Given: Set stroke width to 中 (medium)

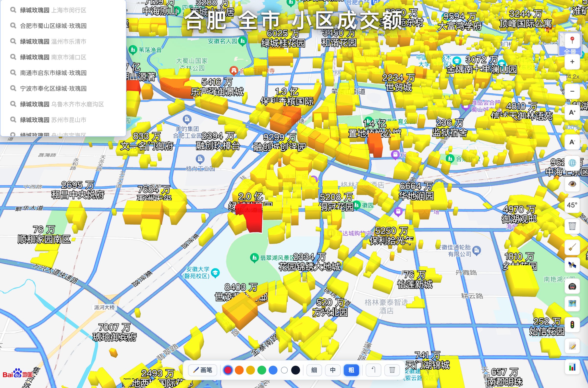Looking at the screenshot, I should point(333,370).
